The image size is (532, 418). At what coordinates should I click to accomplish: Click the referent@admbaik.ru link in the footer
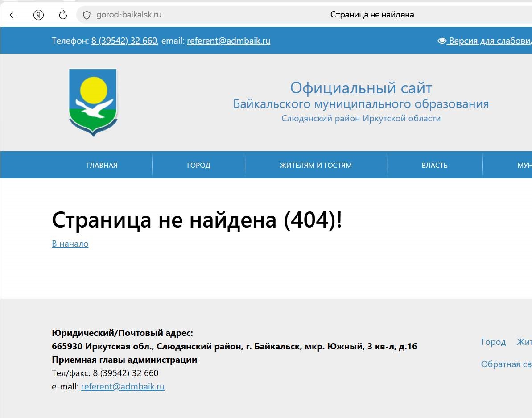(x=123, y=386)
